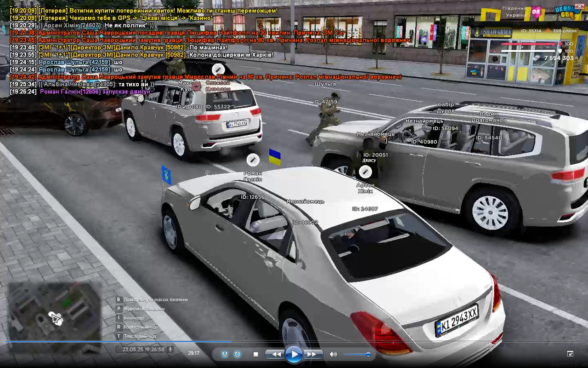Click the ID: 20051 label
The width and height of the screenshot is (588, 368).
click(375, 155)
